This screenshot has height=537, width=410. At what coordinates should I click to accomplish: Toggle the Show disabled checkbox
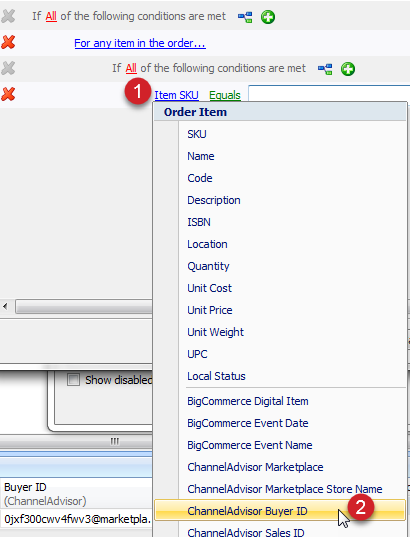pyautogui.click(x=73, y=380)
